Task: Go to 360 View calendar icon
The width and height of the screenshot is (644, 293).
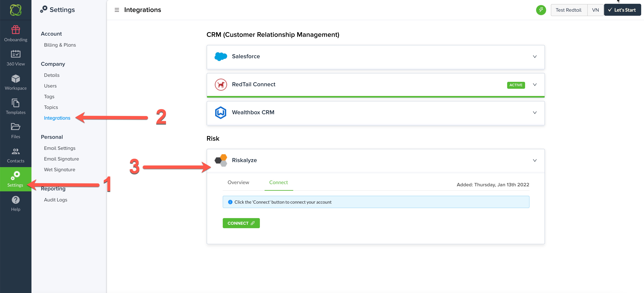Action: tap(16, 54)
